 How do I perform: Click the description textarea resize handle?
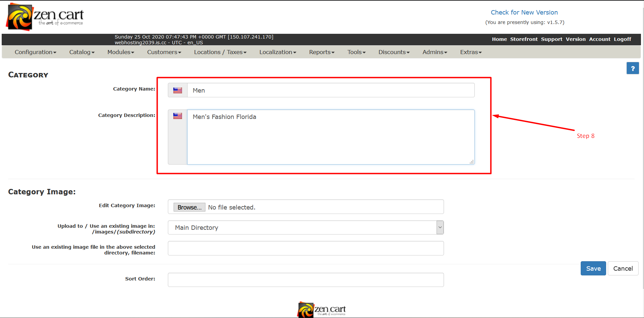[x=472, y=162]
